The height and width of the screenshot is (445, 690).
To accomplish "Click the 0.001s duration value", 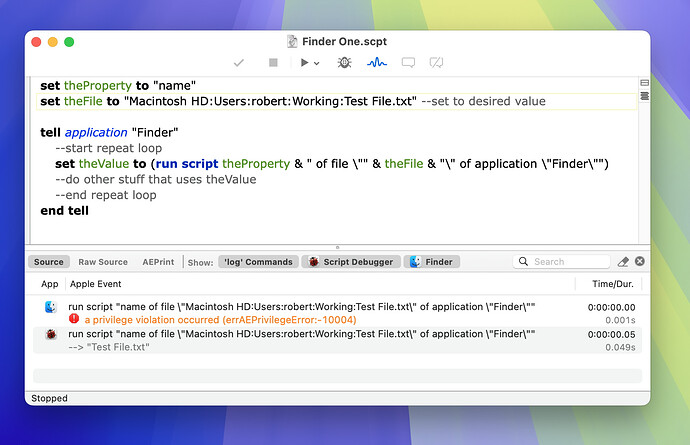I will [620, 320].
